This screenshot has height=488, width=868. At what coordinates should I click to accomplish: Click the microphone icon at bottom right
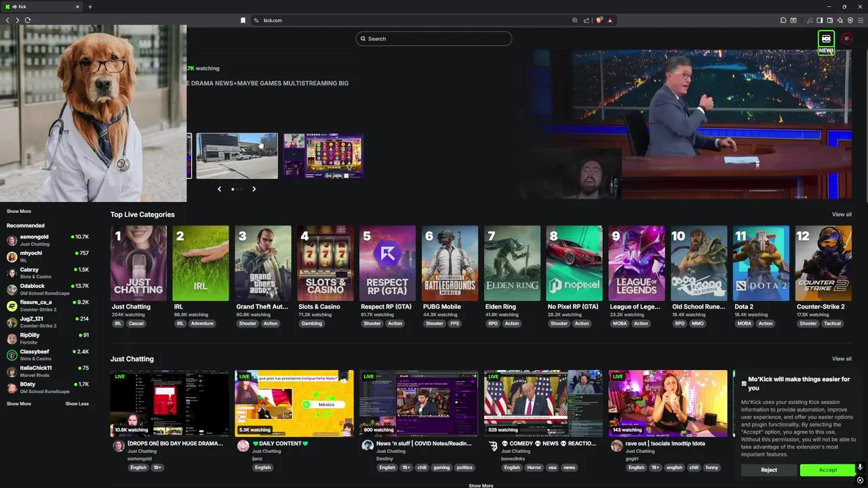(x=860, y=468)
